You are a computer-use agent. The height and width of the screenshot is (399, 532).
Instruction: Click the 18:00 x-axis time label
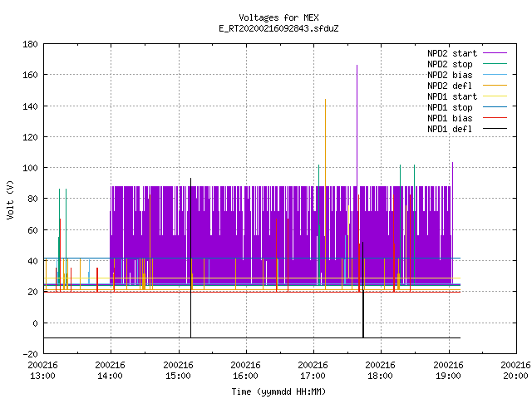(381, 377)
